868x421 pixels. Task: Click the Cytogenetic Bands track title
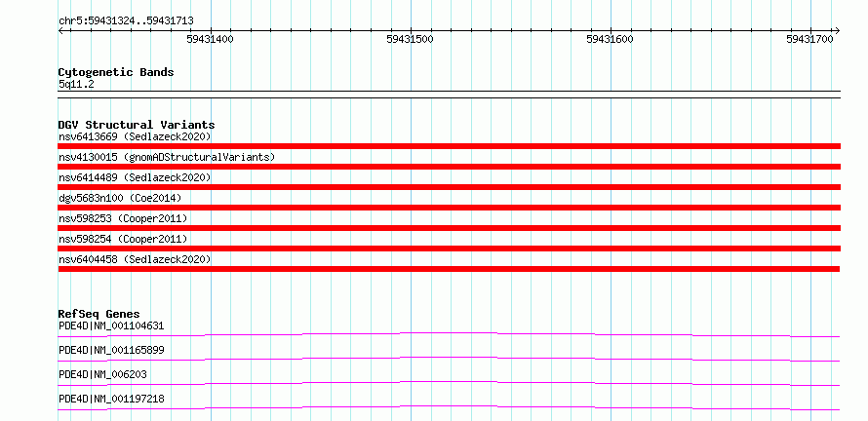click(x=116, y=72)
